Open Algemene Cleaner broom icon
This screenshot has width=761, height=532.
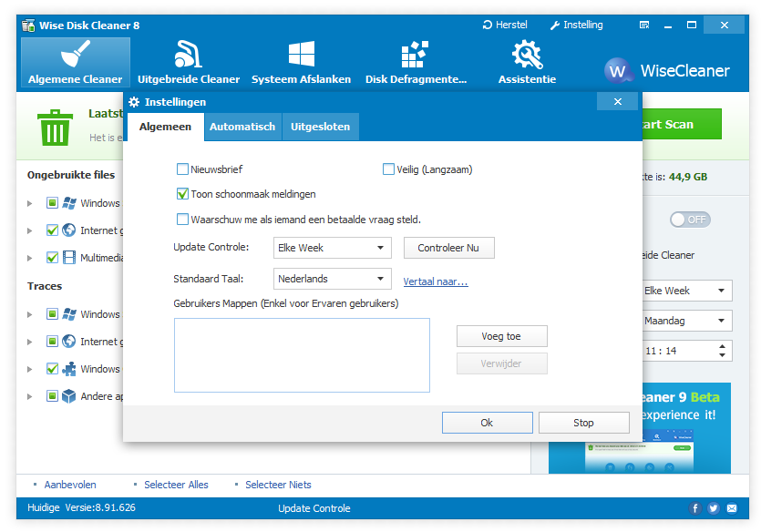coord(76,54)
